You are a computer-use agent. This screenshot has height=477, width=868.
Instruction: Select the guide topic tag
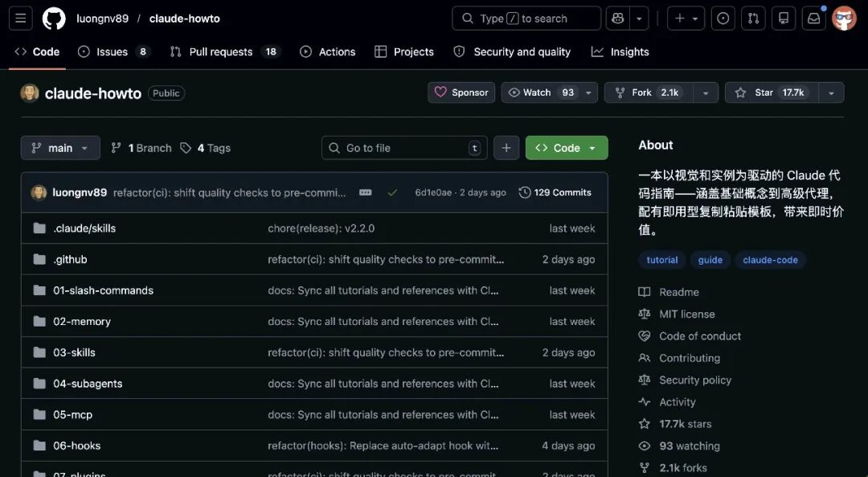(710, 260)
